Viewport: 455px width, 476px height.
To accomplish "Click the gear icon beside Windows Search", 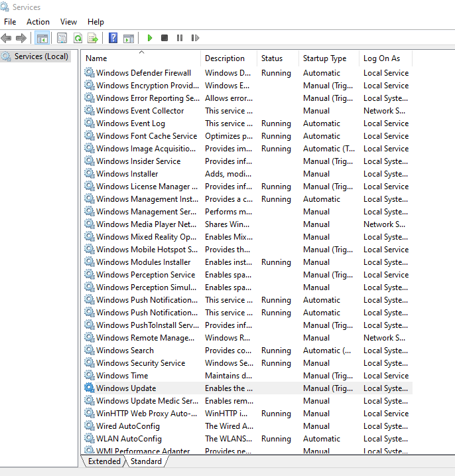I will coord(89,350).
